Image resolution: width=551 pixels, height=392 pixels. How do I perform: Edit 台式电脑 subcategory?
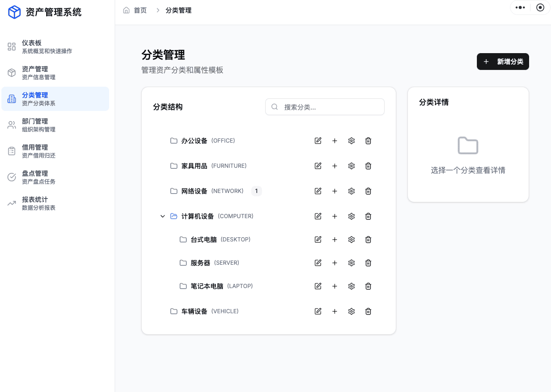click(x=317, y=240)
